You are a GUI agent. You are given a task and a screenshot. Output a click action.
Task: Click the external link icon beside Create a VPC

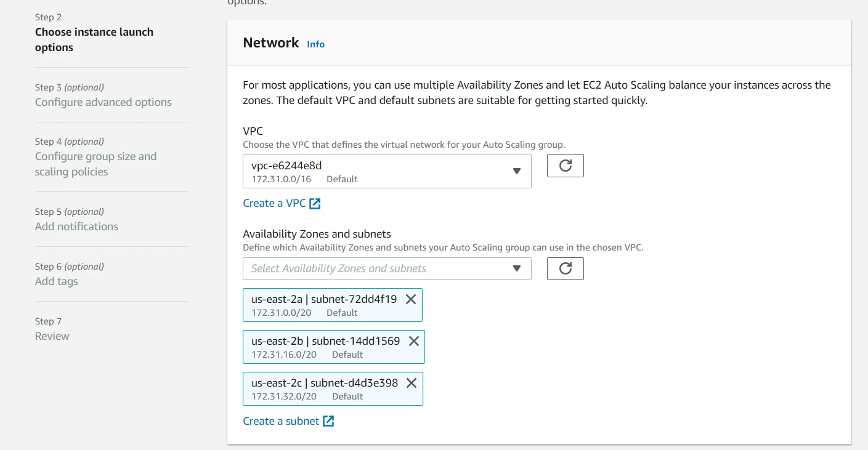pyautogui.click(x=315, y=203)
